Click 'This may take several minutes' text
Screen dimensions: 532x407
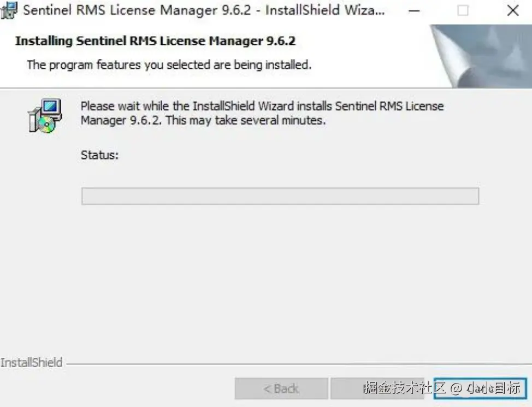tap(246, 120)
